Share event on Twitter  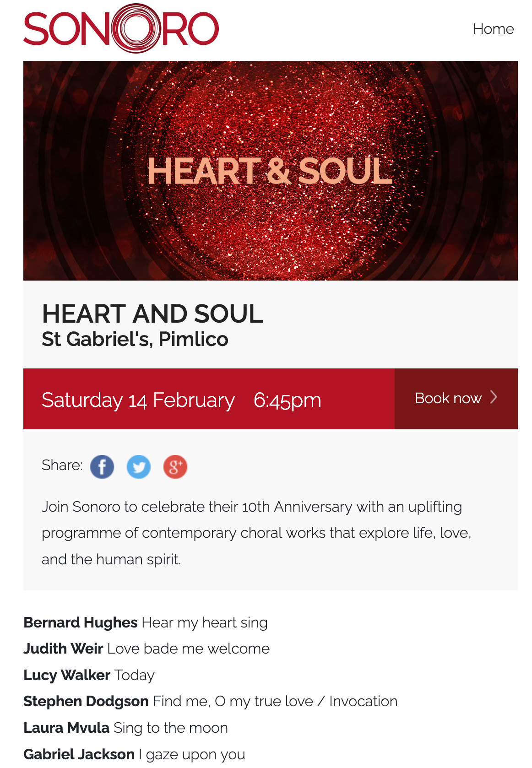coord(139,467)
